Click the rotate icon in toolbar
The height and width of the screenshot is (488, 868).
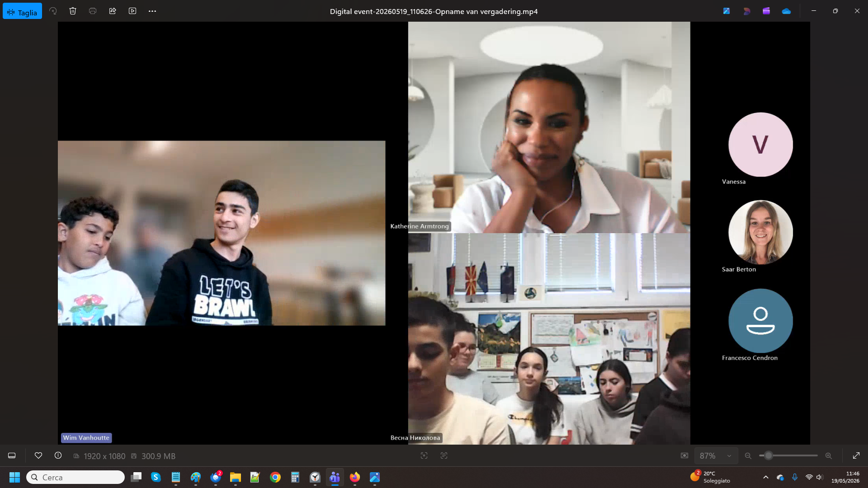point(53,11)
